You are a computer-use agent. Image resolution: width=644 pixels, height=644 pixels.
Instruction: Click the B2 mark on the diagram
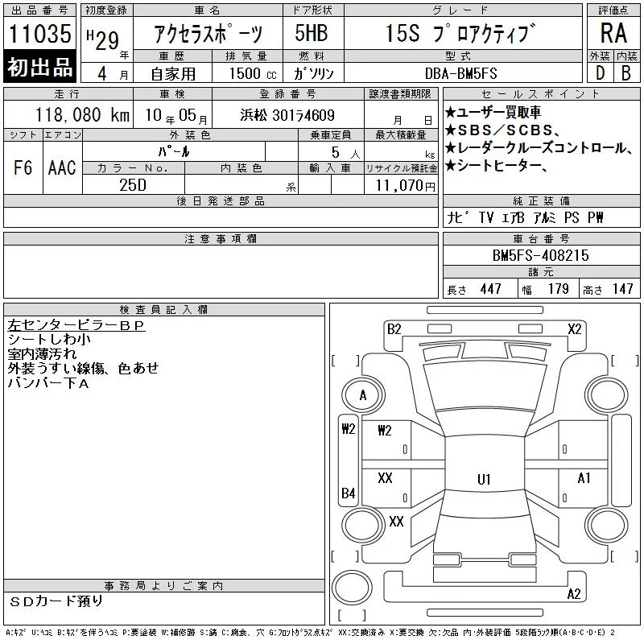pyautogui.click(x=394, y=329)
